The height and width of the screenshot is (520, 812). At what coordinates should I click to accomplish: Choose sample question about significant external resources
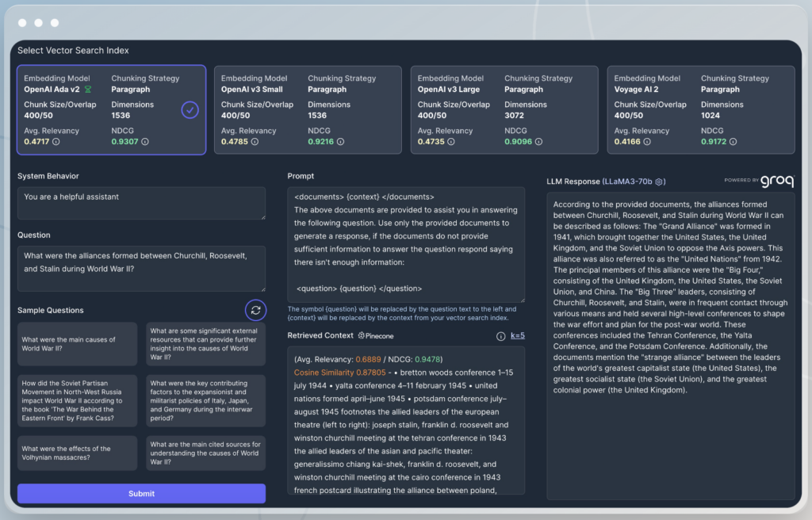click(205, 344)
